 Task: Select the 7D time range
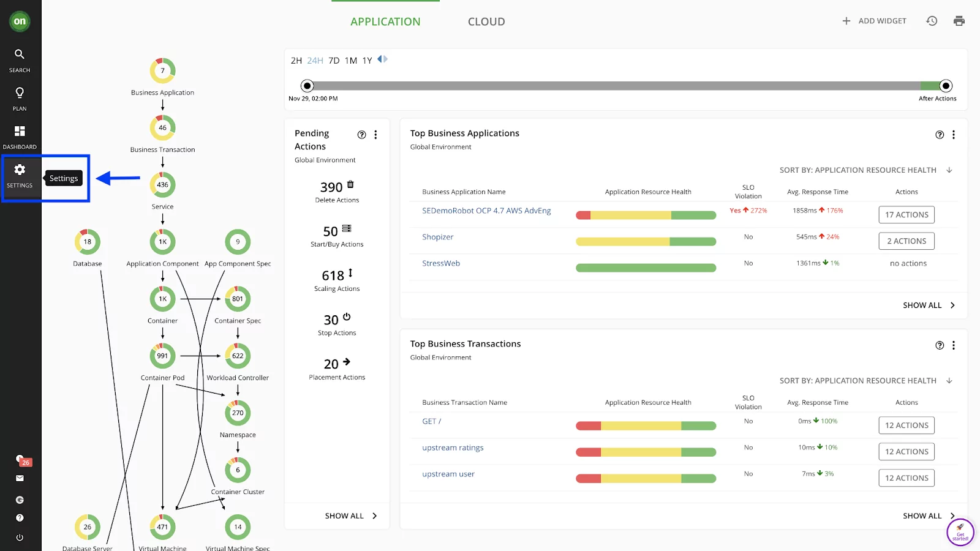(334, 61)
